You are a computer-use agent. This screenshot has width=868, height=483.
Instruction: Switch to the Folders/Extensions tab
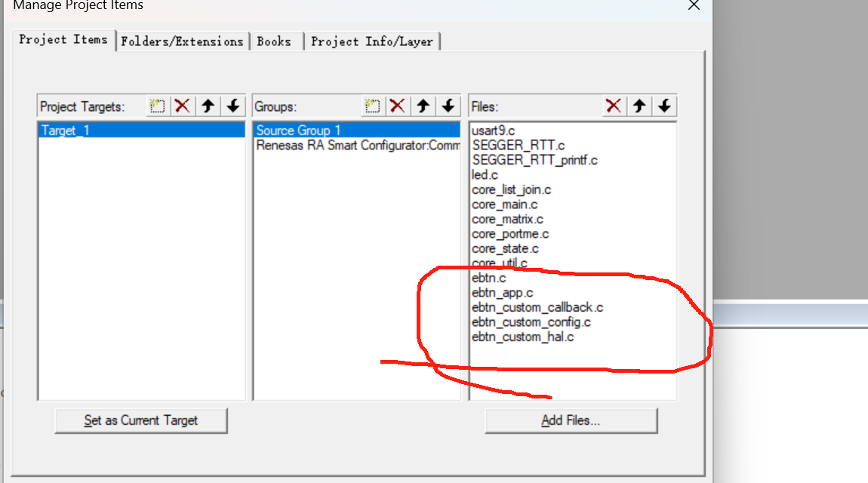pos(182,42)
